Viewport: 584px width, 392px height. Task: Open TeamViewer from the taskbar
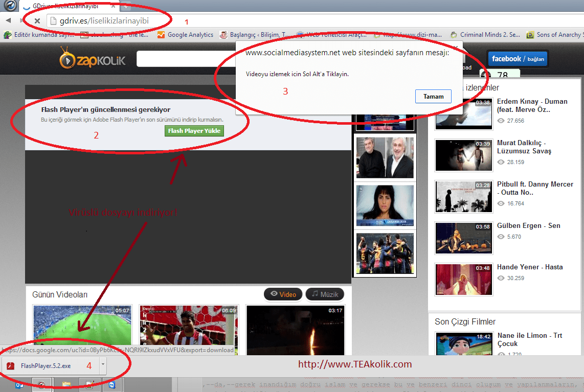[x=112, y=385]
